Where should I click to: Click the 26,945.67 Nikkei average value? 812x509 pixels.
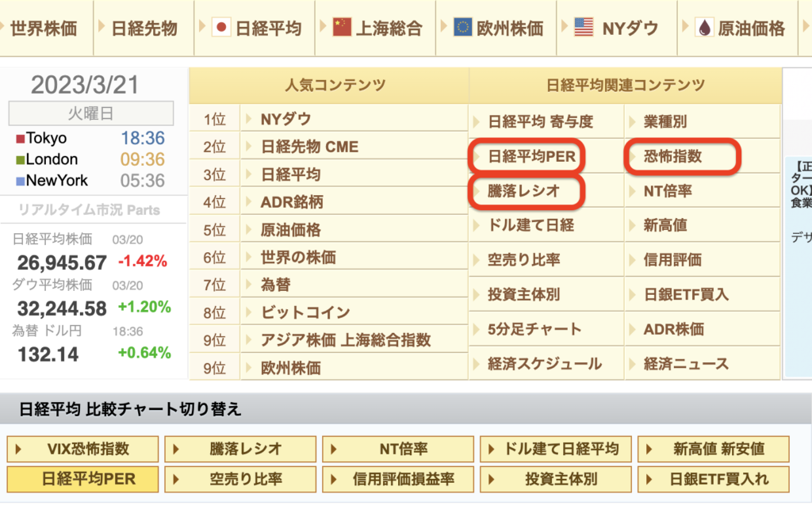click(62, 262)
